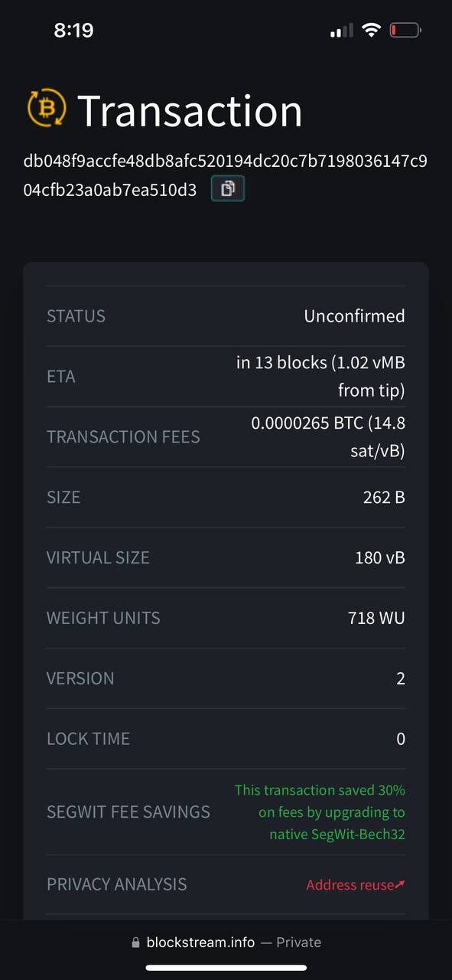
Task: Tap the home indicator bar
Action: point(226,968)
